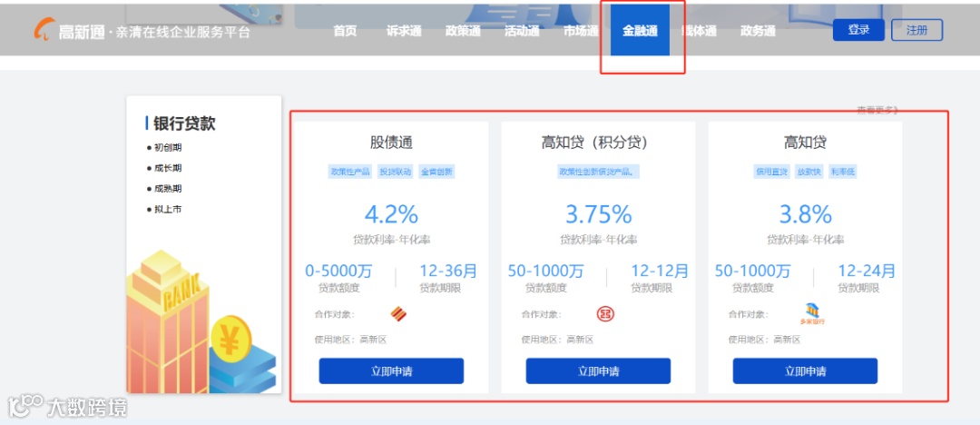Click the 12-24月 loan term
The height and width of the screenshot is (425, 980).
pyautogui.click(x=867, y=271)
